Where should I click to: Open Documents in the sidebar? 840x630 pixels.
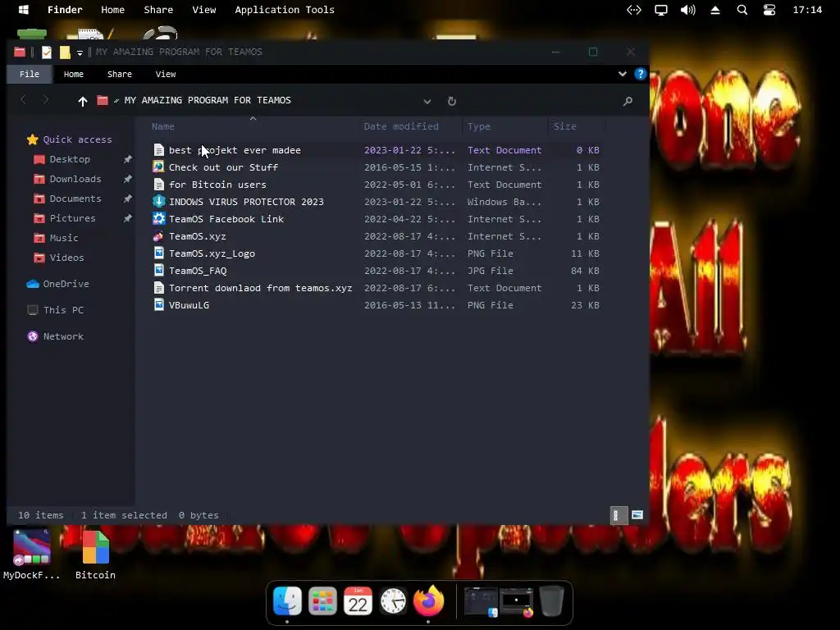tap(67, 199)
